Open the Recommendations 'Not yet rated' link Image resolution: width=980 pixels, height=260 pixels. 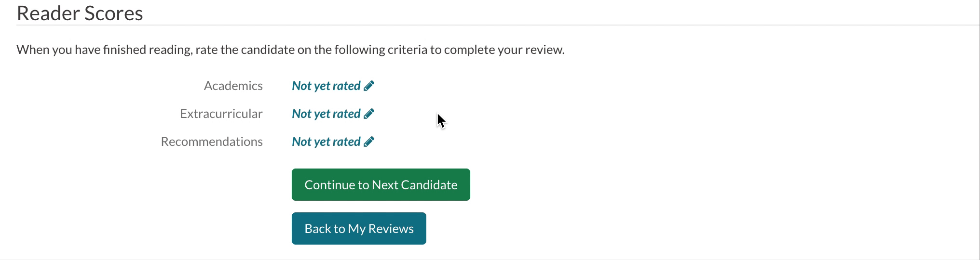pos(326,142)
